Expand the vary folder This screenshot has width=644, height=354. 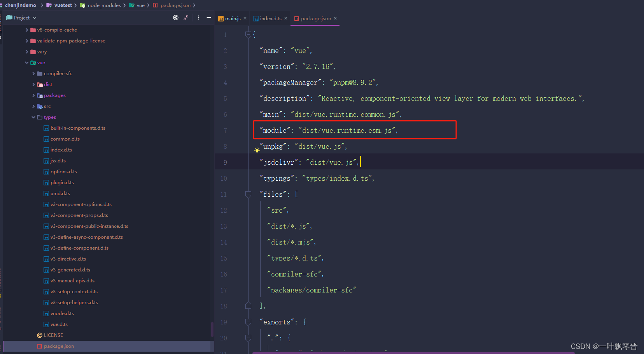click(27, 52)
